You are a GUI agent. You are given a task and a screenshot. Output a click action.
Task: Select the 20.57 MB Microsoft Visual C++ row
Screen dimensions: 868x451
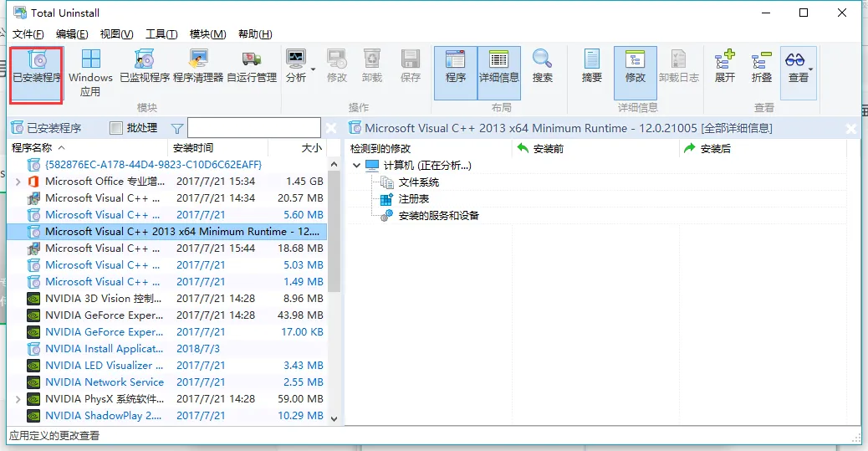(x=167, y=197)
